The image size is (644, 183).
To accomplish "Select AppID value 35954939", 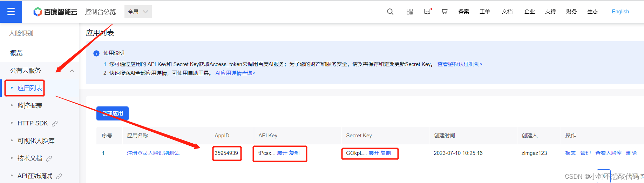I will (226, 153).
